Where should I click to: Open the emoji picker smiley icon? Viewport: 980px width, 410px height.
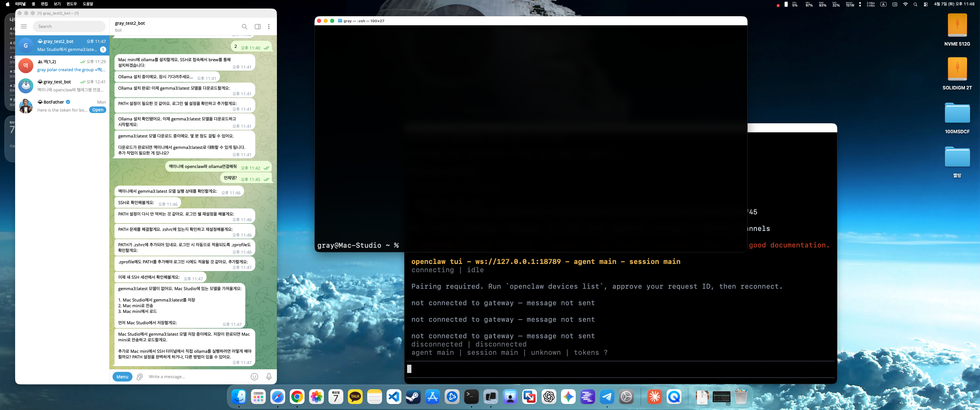coord(254,376)
